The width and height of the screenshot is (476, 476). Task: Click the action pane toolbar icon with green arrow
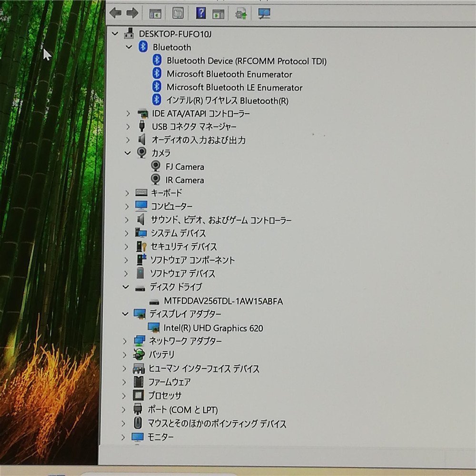pyautogui.click(x=218, y=14)
